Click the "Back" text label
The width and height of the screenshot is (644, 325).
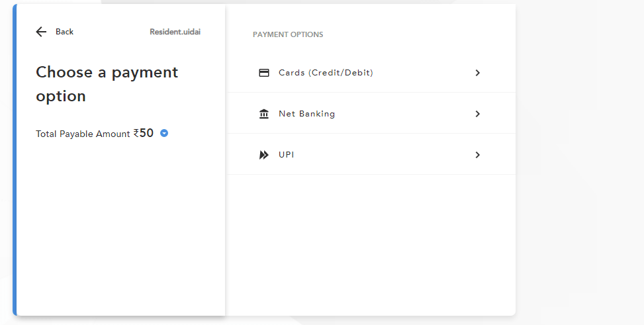[64, 32]
